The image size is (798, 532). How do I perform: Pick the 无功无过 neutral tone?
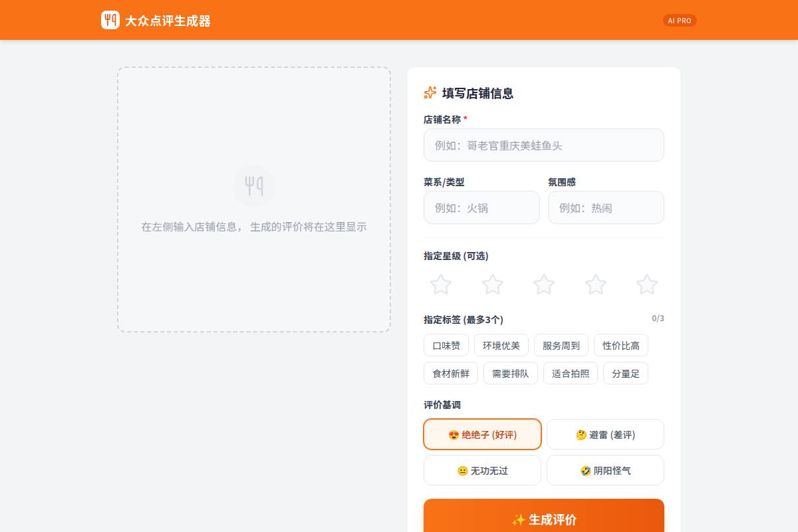click(482, 470)
